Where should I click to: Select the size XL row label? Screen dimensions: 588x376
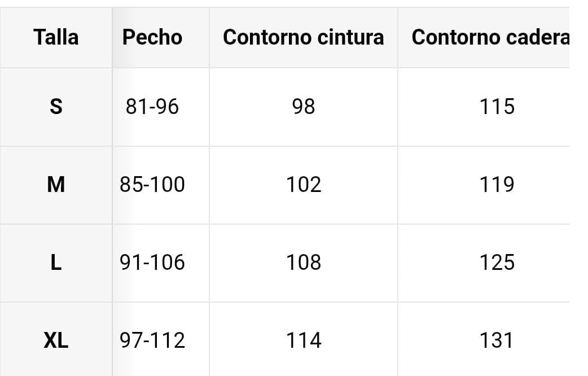tap(56, 340)
